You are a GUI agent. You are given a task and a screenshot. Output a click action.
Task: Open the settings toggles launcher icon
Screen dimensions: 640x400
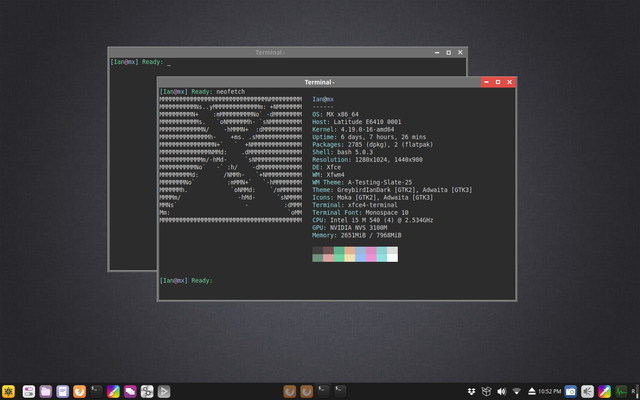click(29, 392)
